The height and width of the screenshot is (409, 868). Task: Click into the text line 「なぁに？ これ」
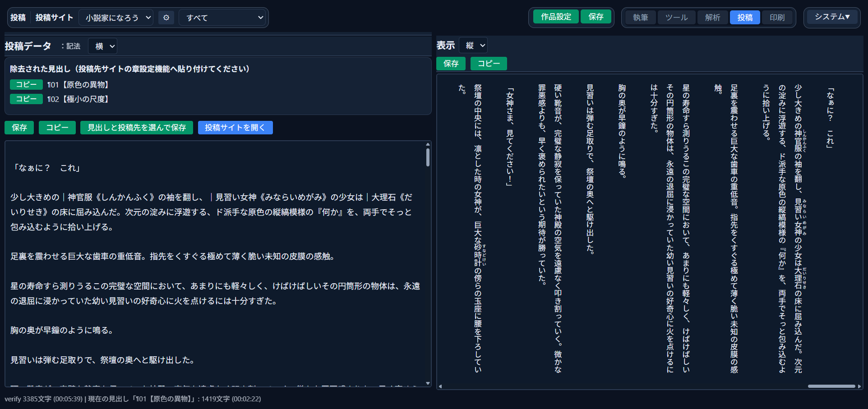tap(46, 168)
